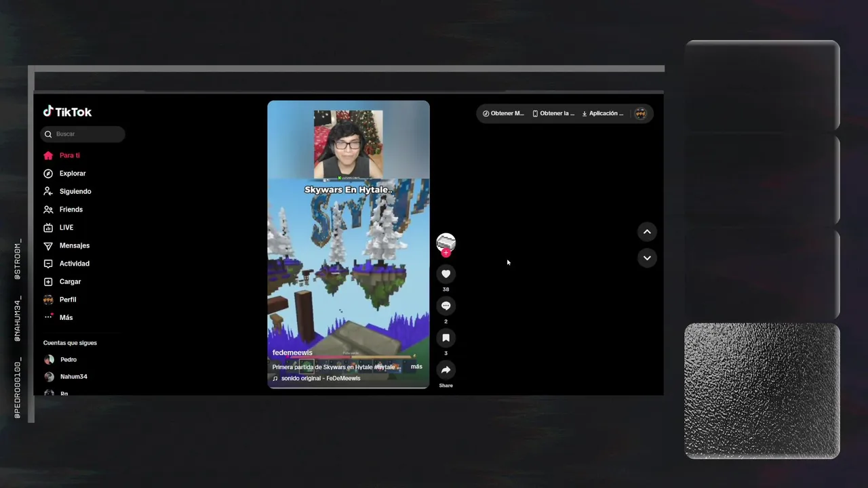Click the TikTok logo
868x488 pixels.
[x=67, y=112]
